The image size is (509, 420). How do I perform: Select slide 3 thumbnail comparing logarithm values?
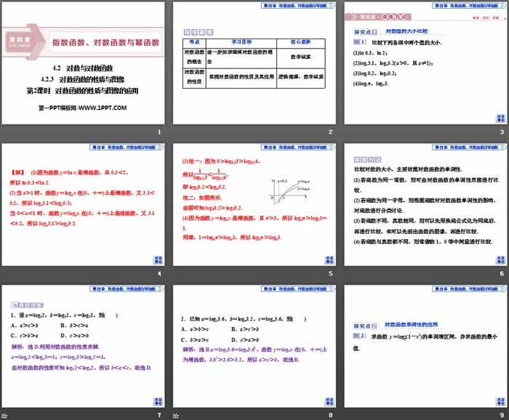(425, 63)
